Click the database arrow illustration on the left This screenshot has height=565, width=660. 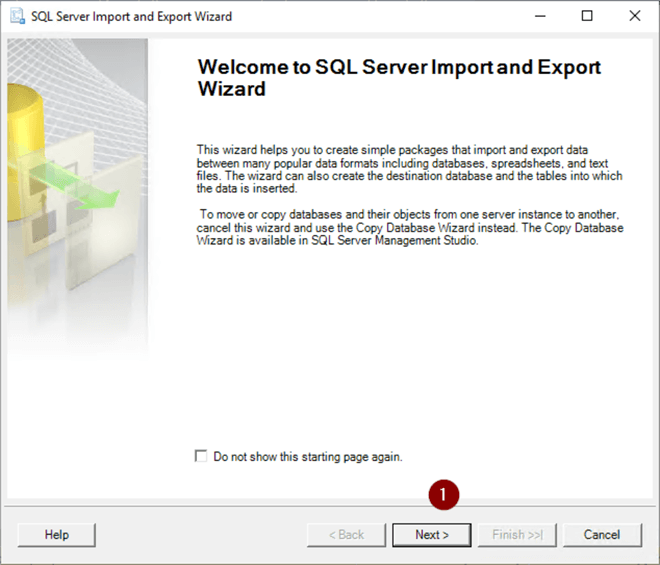click(x=77, y=196)
